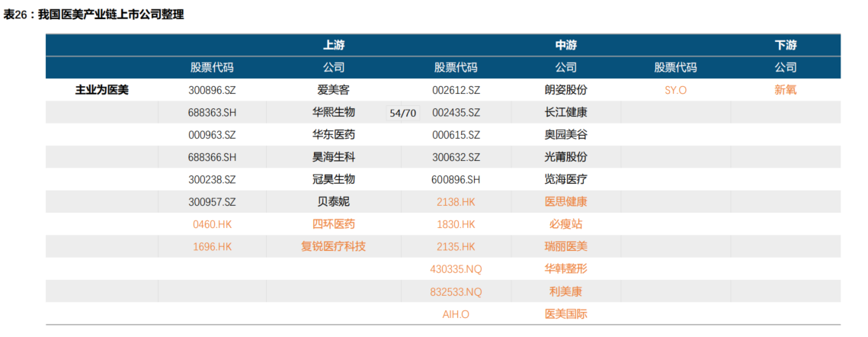This screenshot has width=868, height=337.
Task: Select stock code 300238.SZ
Action: [x=212, y=180]
